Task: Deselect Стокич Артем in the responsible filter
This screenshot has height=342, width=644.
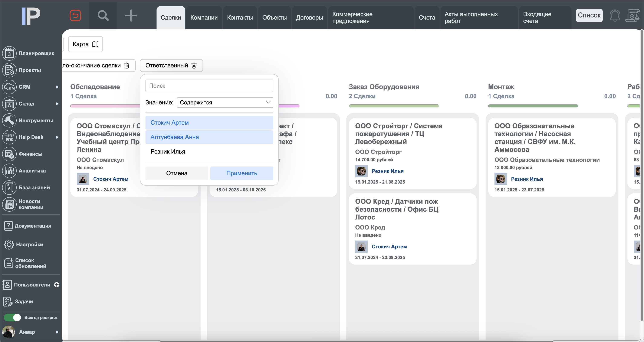Action: [x=209, y=123]
